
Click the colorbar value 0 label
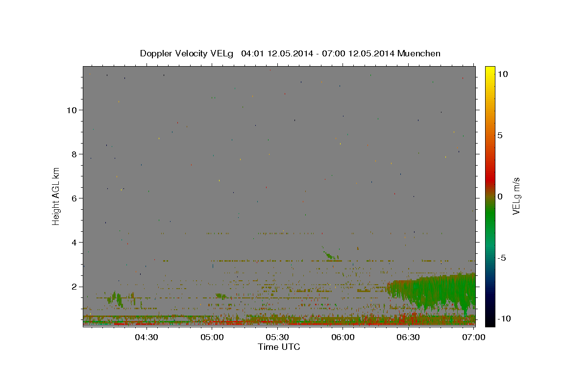(499, 196)
